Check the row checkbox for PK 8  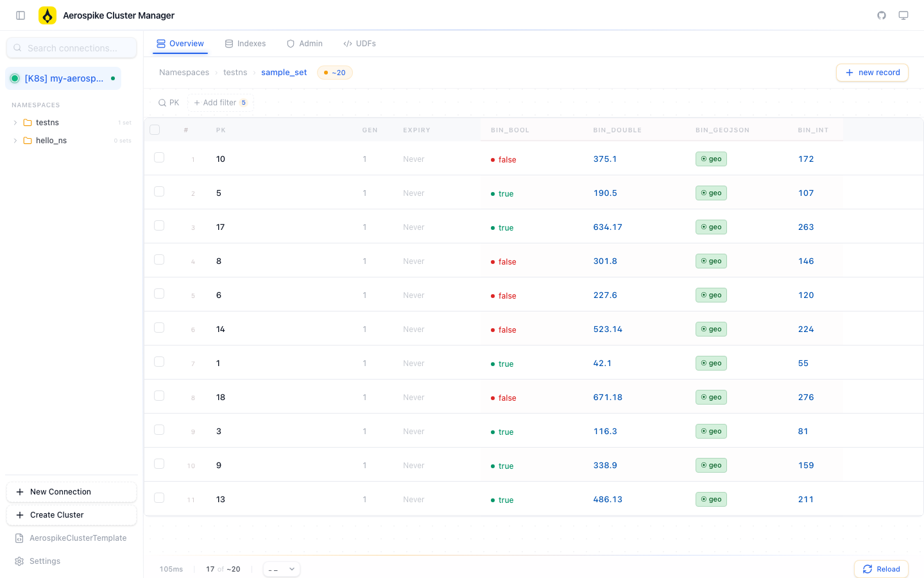(x=159, y=259)
